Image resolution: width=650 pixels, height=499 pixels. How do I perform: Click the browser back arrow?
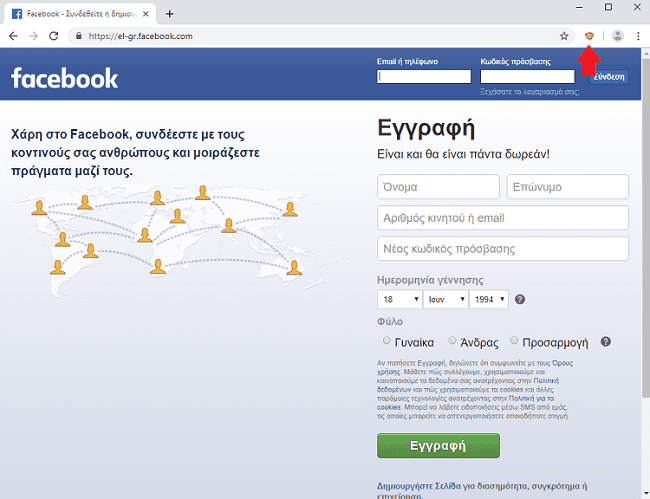[x=13, y=36]
